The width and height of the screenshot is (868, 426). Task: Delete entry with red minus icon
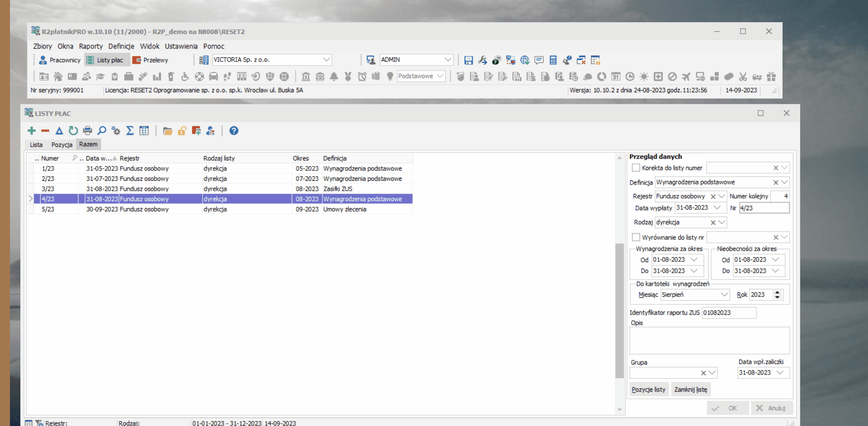click(45, 131)
